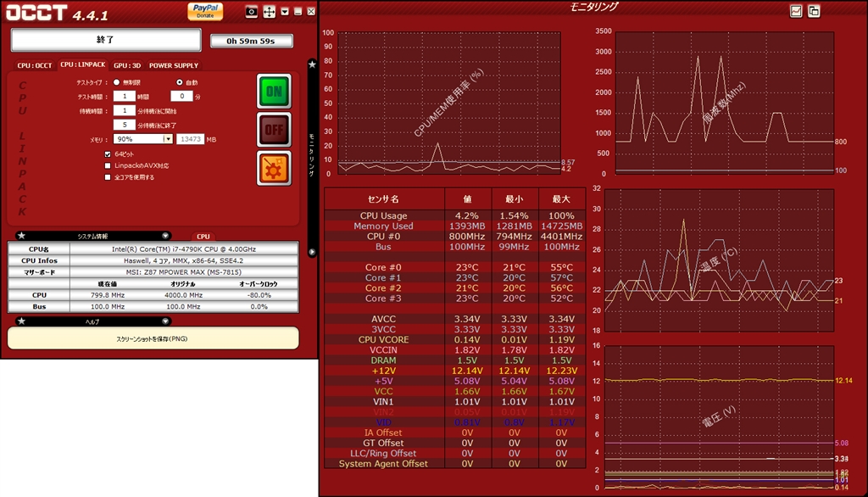This screenshot has width=868, height=497.
Task: Open the title bar dropdown arrow menu
Action: [x=285, y=12]
